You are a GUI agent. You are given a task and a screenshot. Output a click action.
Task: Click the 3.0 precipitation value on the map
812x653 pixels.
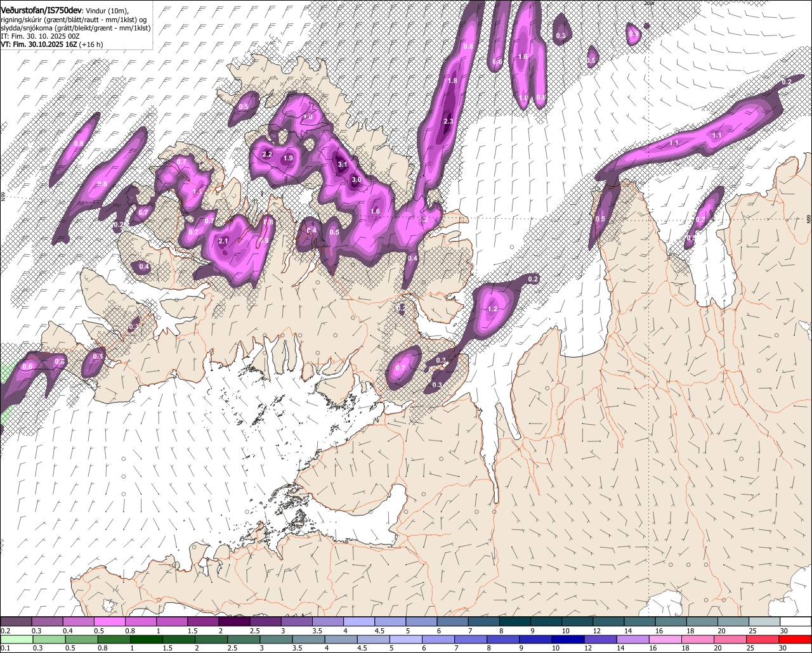click(357, 179)
